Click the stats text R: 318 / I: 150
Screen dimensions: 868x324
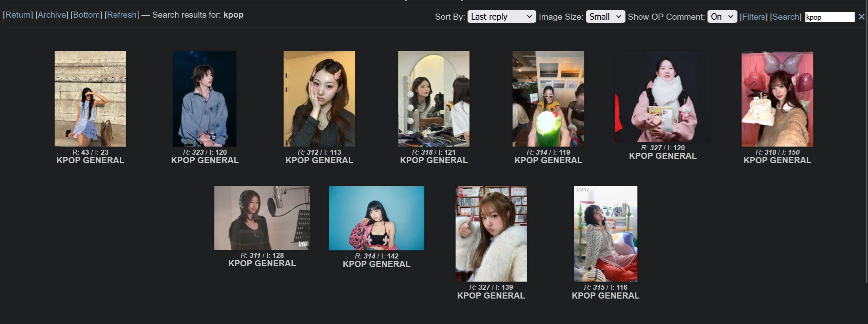(x=777, y=152)
